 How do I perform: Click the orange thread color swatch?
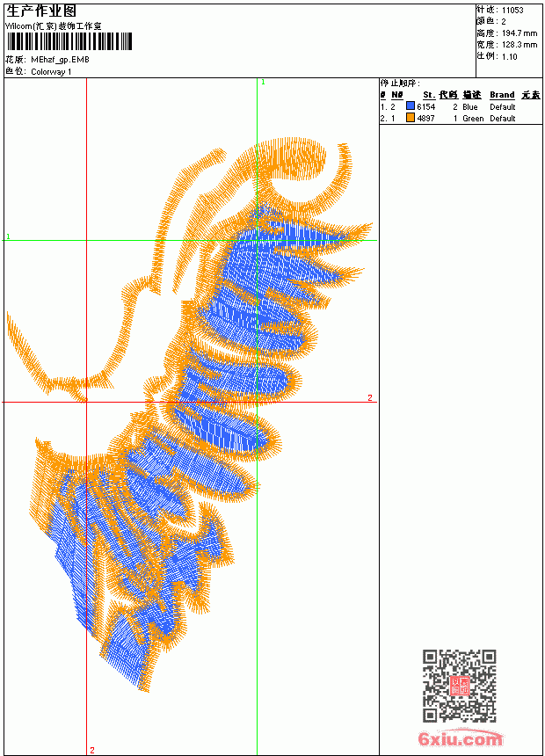tap(411, 118)
